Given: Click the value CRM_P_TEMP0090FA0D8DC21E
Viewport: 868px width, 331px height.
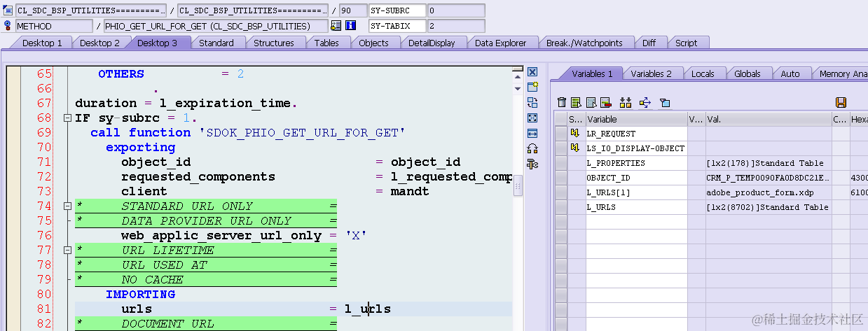Looking at the screenshot, I should coord(768,178).
